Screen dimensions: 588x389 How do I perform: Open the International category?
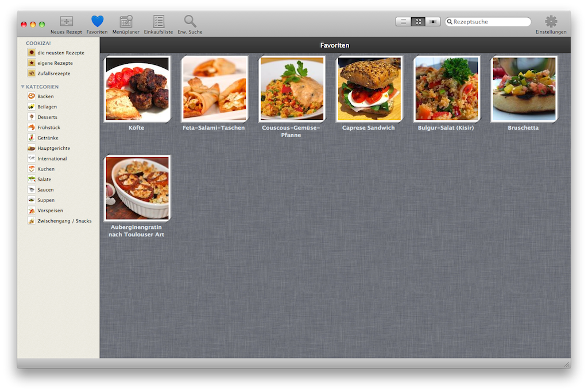52,158
